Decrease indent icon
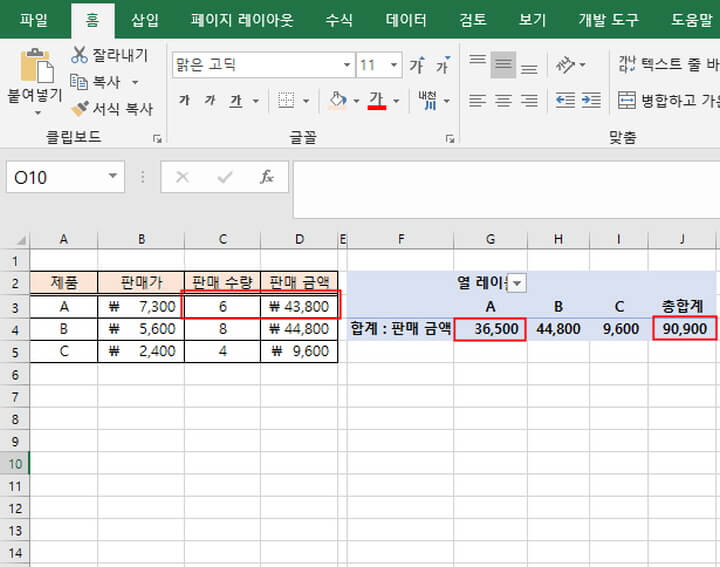This screenshot has height=567, width=720. [x=565, y=100]
